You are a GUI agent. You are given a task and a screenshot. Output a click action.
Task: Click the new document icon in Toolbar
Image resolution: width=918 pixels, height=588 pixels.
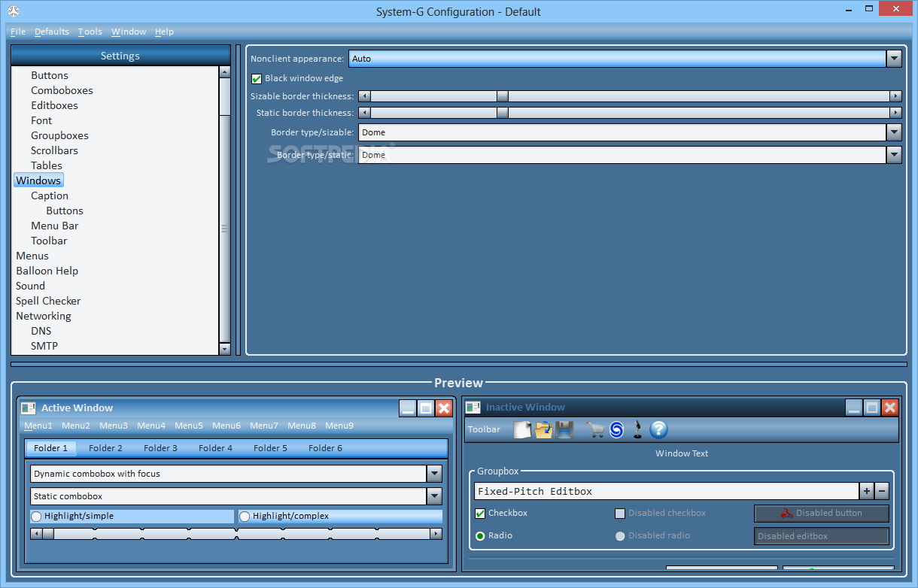click(x=522, y=429)
